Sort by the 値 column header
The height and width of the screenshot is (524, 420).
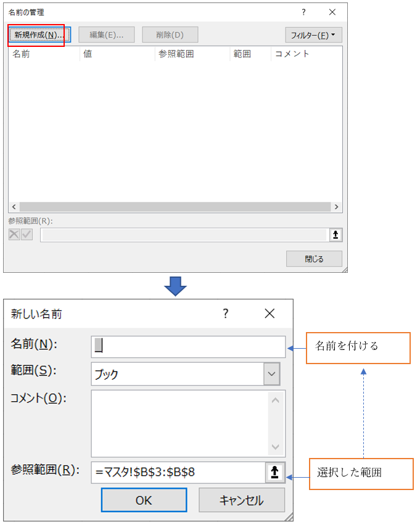pyautogui.click(x=117, y=54)
